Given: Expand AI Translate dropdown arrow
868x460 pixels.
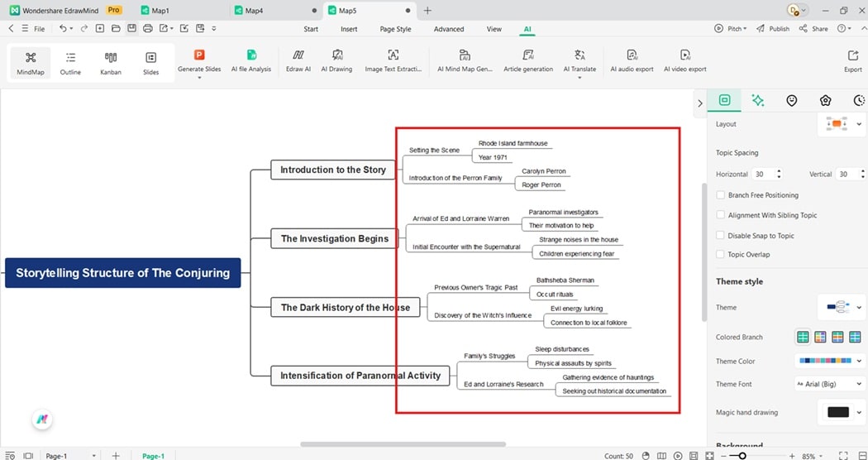Looking at the screenshot, I should tap(579, 78).
